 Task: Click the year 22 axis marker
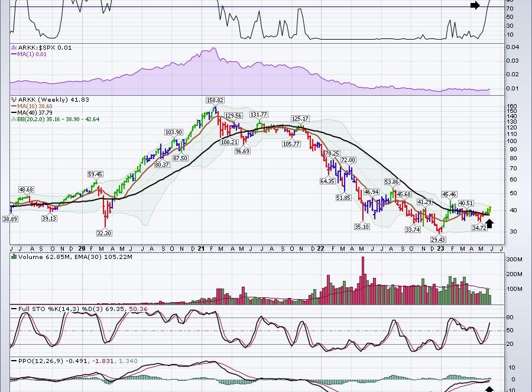point(320,248)
